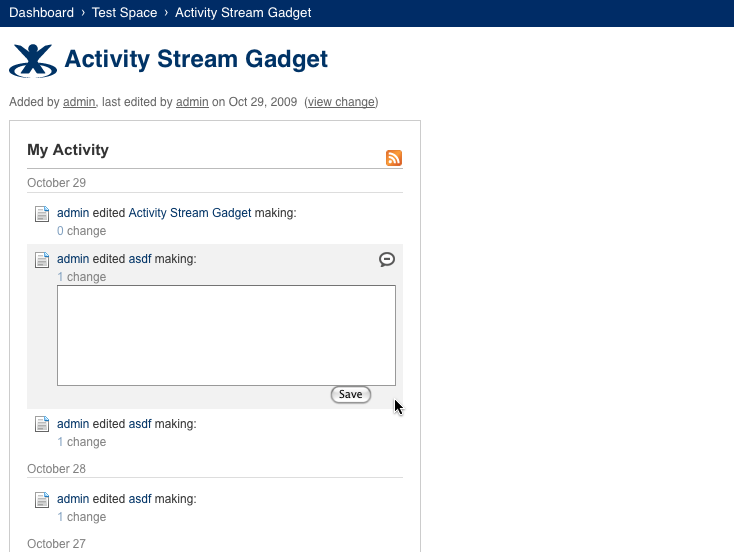The height and width of the screenshot is (552, 734).
Task: Open admin profile after 'Added by'
Action: click(x=79, y=102)
